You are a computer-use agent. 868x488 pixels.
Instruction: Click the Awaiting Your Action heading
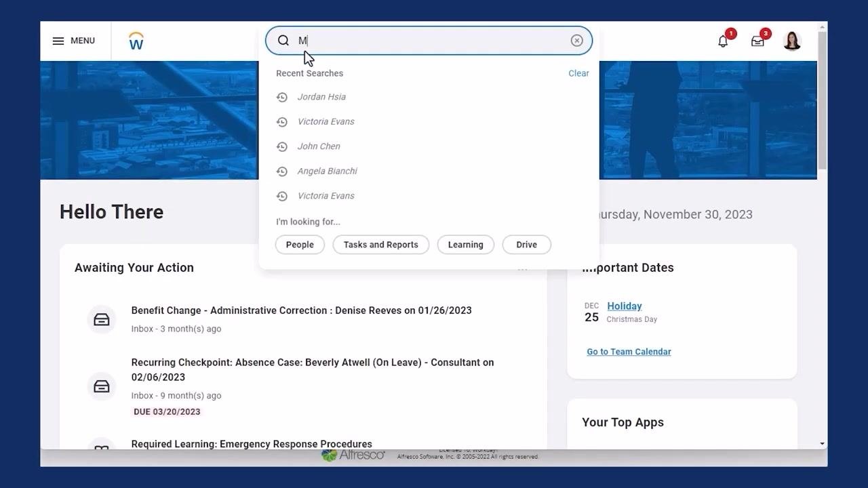(134, 268)
